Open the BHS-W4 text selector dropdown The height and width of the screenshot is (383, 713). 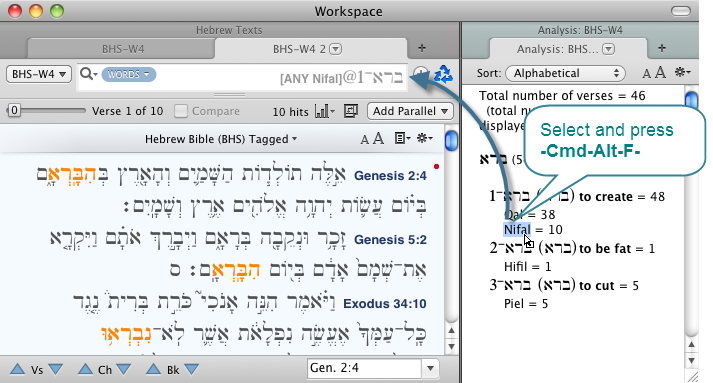39,74
